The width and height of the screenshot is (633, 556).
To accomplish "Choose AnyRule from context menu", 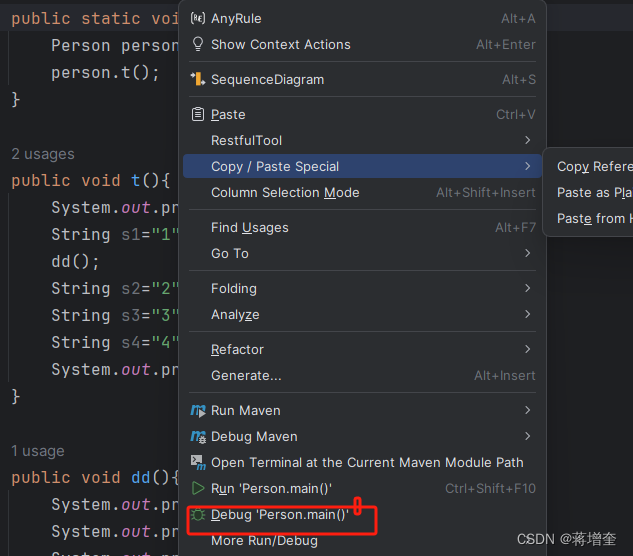I will pyautogui.click(x=362, y=19).
